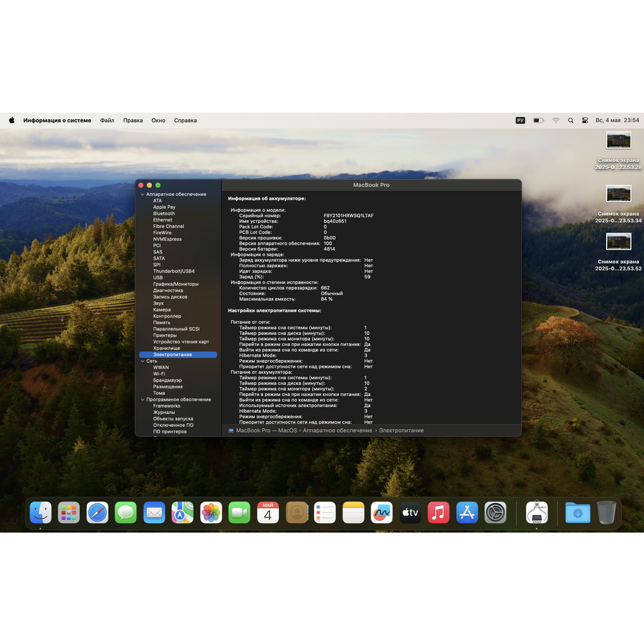Click serial number F8Y2101HRWSQ1LTAF
644x644 pixels.
pyautogui.click(x=348, y=216)
